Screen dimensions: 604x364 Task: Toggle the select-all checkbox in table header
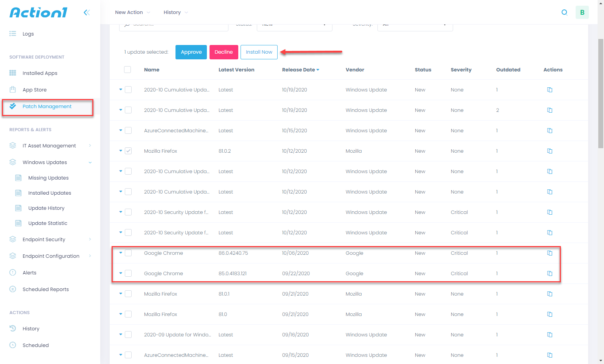(x=127, y=70)
